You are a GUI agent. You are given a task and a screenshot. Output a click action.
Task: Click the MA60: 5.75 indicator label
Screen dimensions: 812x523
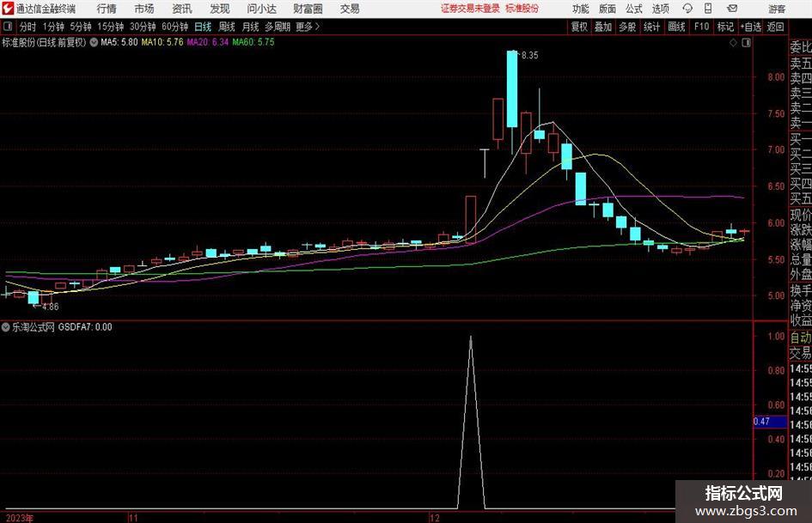253,42
